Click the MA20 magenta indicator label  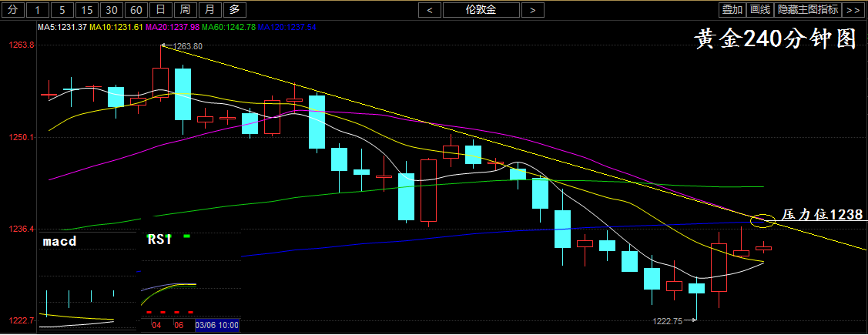[173, 27]
